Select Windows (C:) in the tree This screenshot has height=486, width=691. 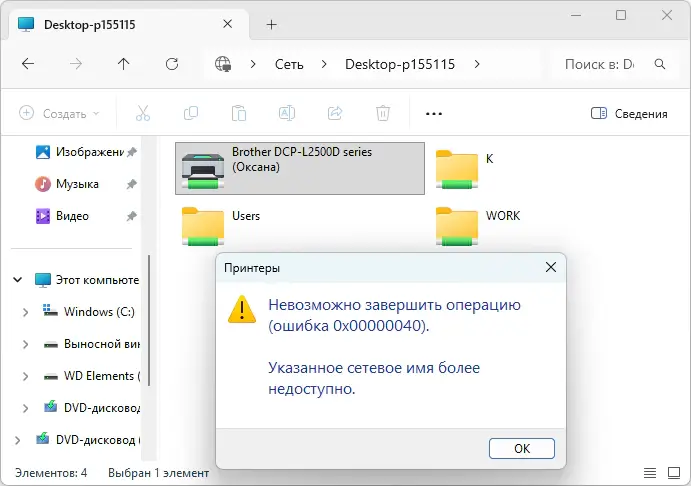(89, 312)
